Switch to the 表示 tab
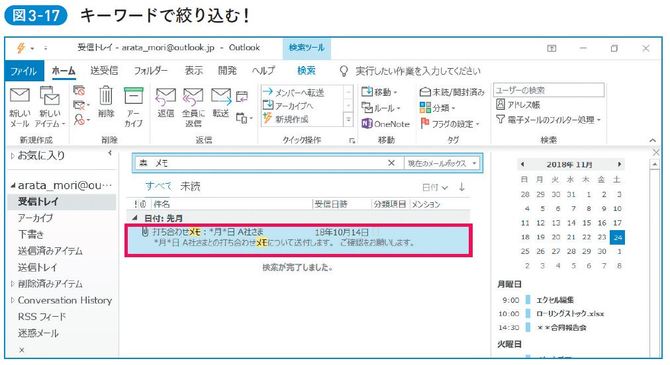 [194, 71]
